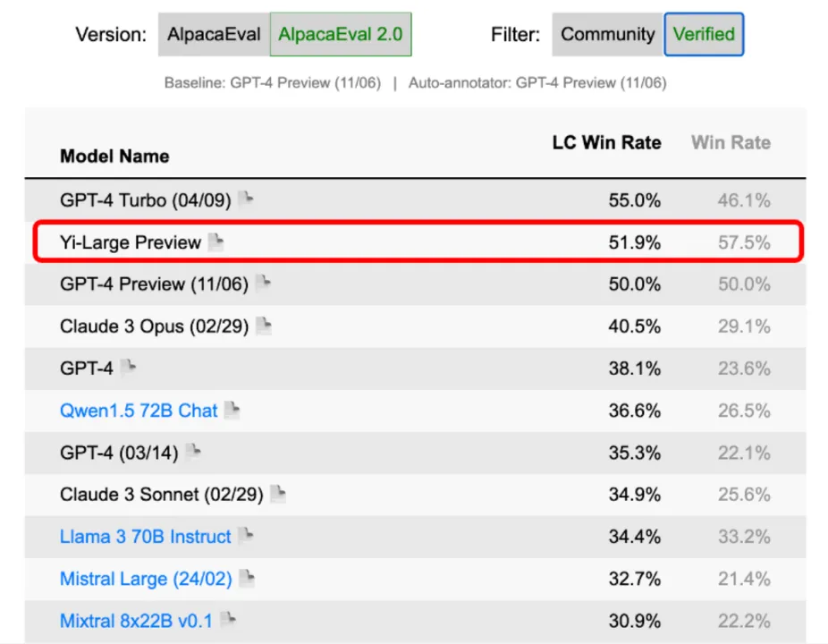Open the document icon next to GPT-4 Preview (11/06)
828x644 pixels.
point(263,284)
